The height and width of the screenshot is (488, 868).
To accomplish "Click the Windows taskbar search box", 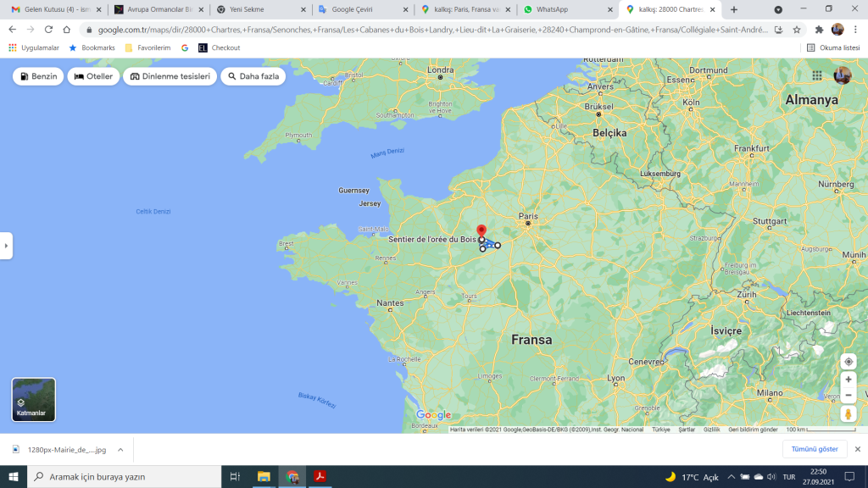I will (127, 477).
